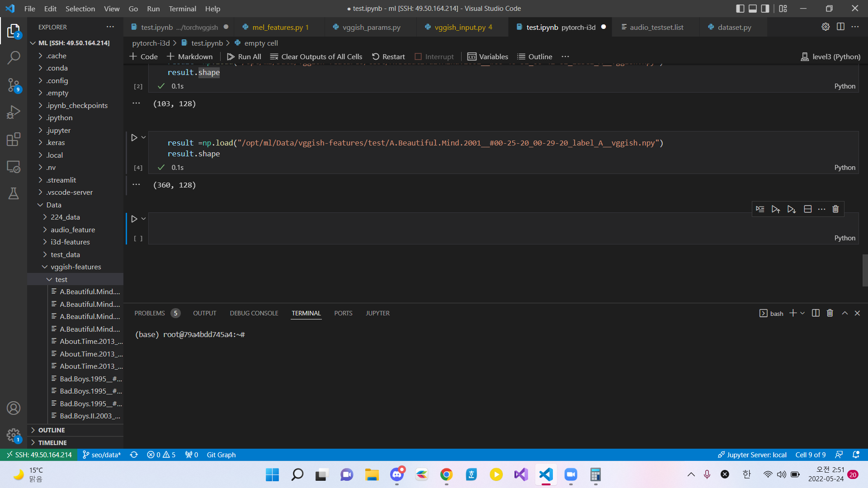Open the Run menu
The width and height of the screenshot is (868, 488).
pyautogui.click(x=153, y=9)
